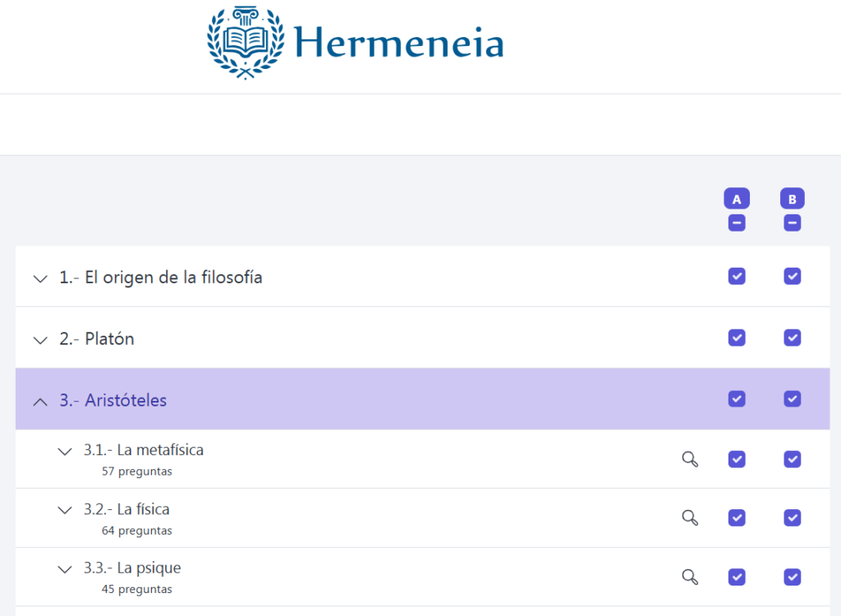
Task: Click the Hermeneia laurel book logo
Action: click(243, 43)
